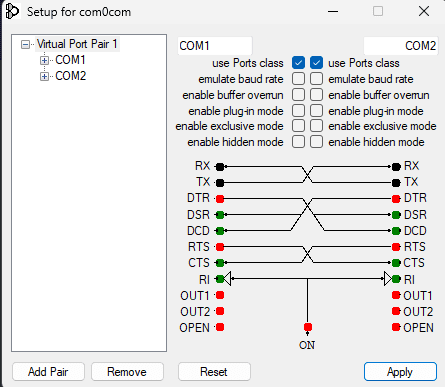Expand the COM2 tree node

(x=44, y=76)
